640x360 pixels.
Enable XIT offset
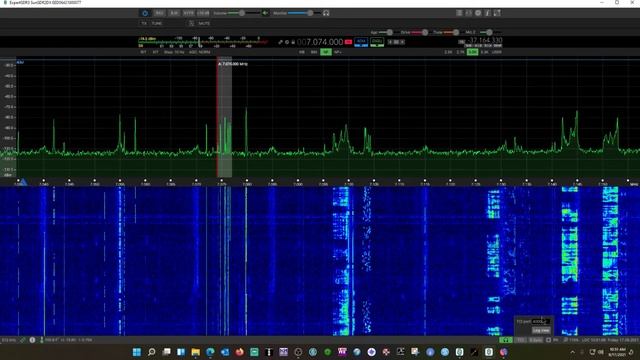coord(156,52)
